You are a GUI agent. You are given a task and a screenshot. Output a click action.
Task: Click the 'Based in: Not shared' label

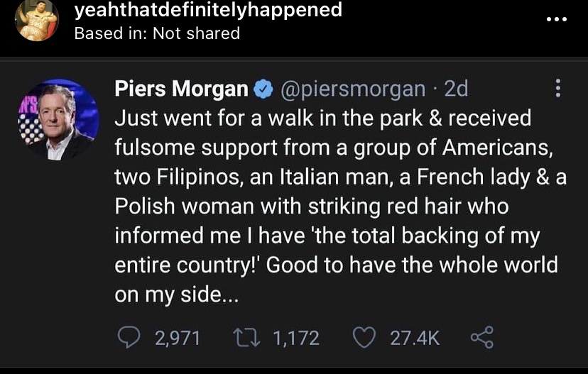pos(157,33)
